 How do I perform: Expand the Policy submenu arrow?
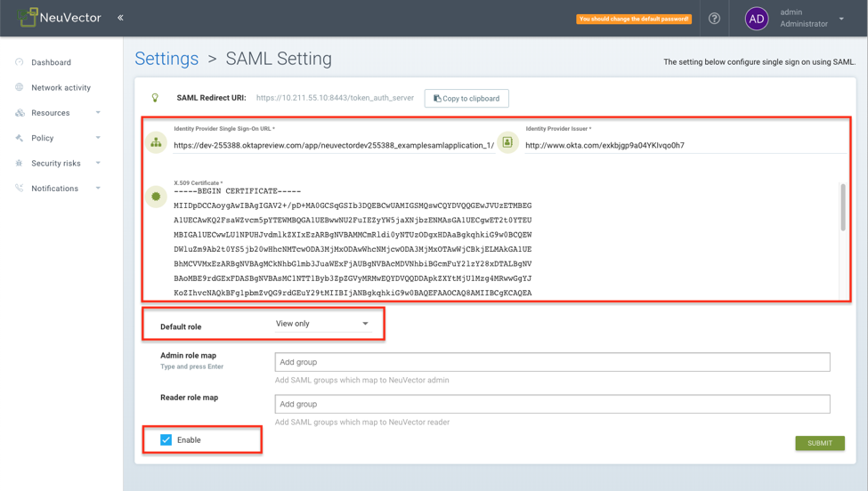pyautogui.click(x=98, y=138)
